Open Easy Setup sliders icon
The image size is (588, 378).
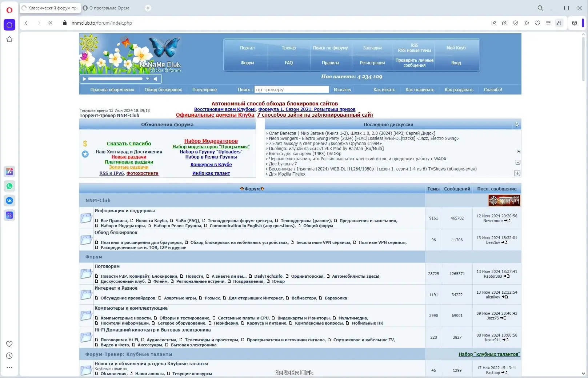click(548, 23)
